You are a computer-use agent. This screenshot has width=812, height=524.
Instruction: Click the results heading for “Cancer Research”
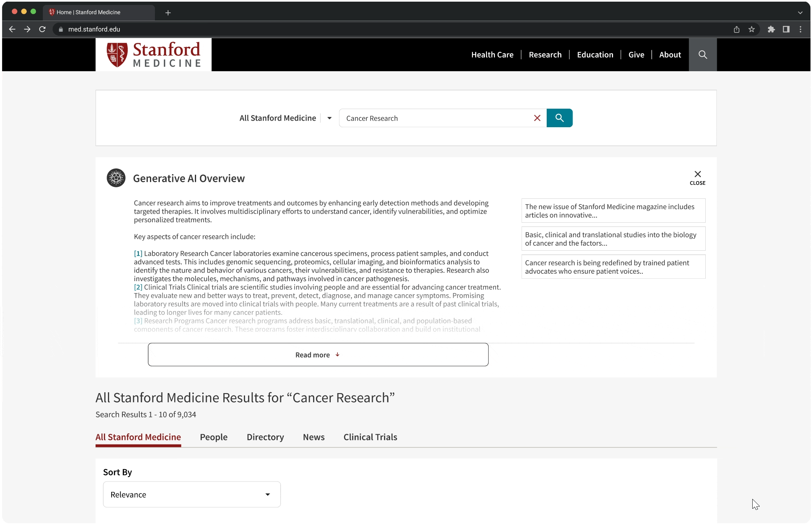point(245,398)
